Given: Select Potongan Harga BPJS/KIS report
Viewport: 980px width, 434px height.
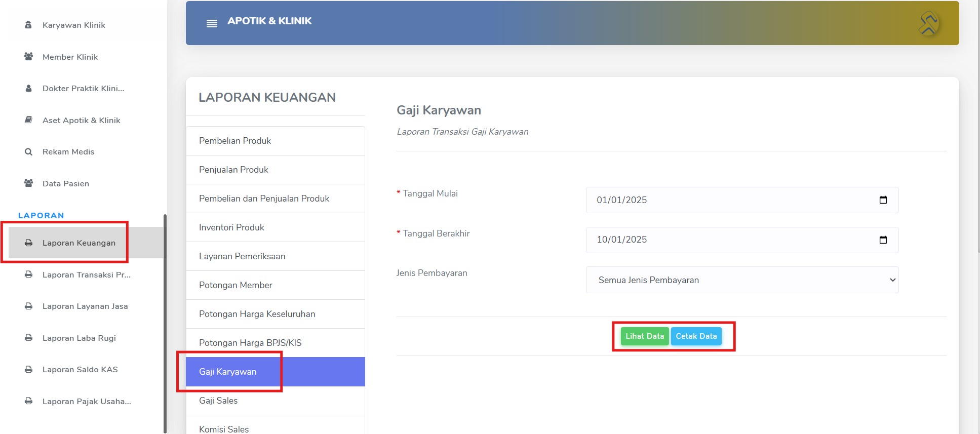Looking at the screenshot, I should (276, 343).
